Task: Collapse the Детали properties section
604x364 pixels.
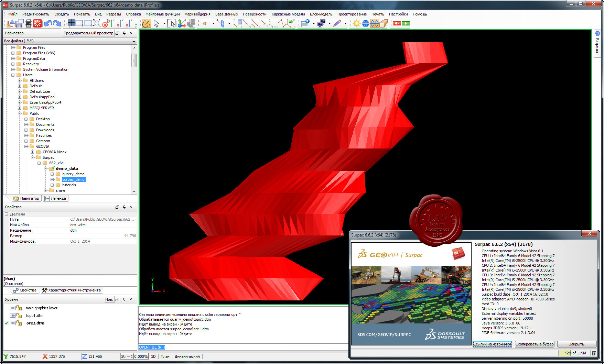Action: coord(7,214)
